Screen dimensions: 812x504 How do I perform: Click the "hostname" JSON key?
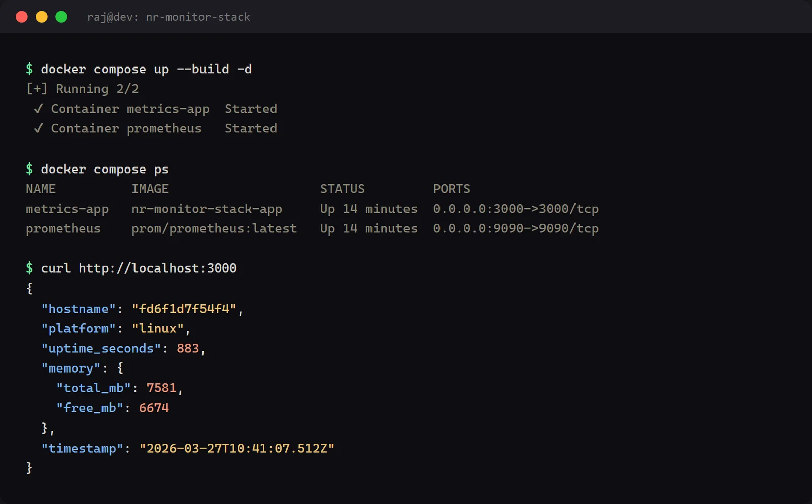pos(78,309)
